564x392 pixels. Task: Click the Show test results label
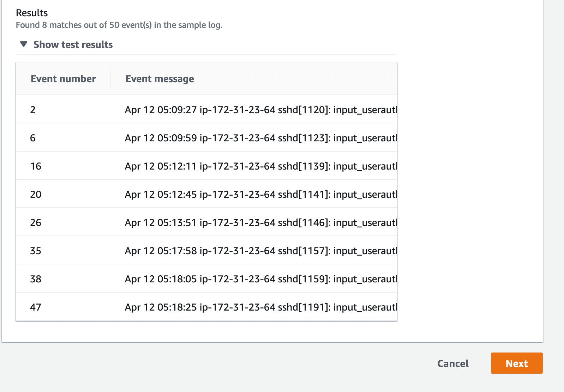73,45
